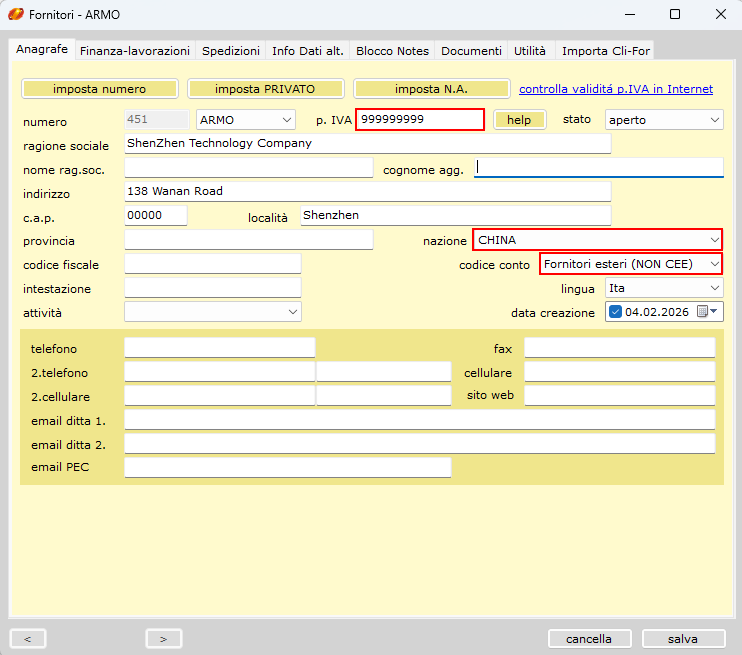Select the Blocco Notes tab

pos(392,51)
